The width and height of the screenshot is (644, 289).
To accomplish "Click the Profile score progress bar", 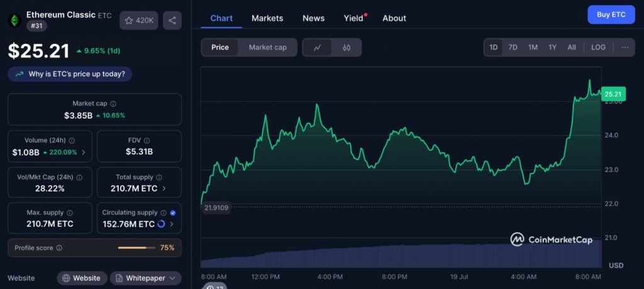I will click(136, 248).
